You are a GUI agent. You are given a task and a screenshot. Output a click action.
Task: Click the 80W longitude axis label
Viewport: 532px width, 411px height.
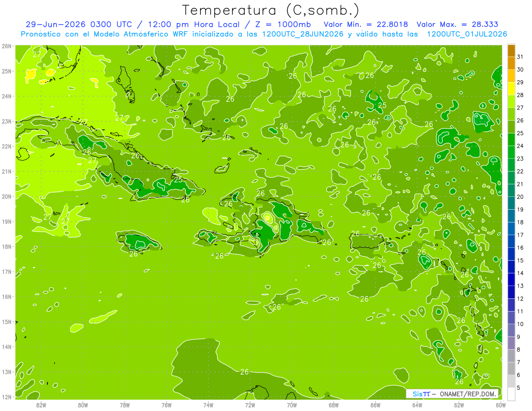coord(83,405)
